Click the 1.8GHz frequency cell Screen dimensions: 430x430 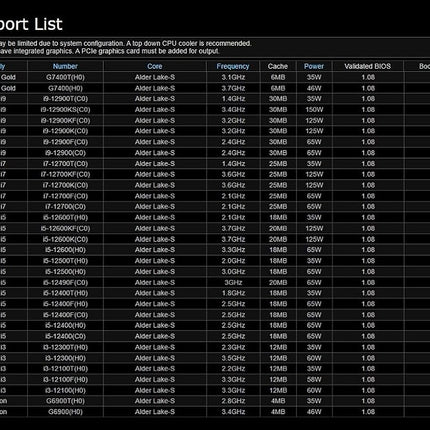click(x=233, y=293)
